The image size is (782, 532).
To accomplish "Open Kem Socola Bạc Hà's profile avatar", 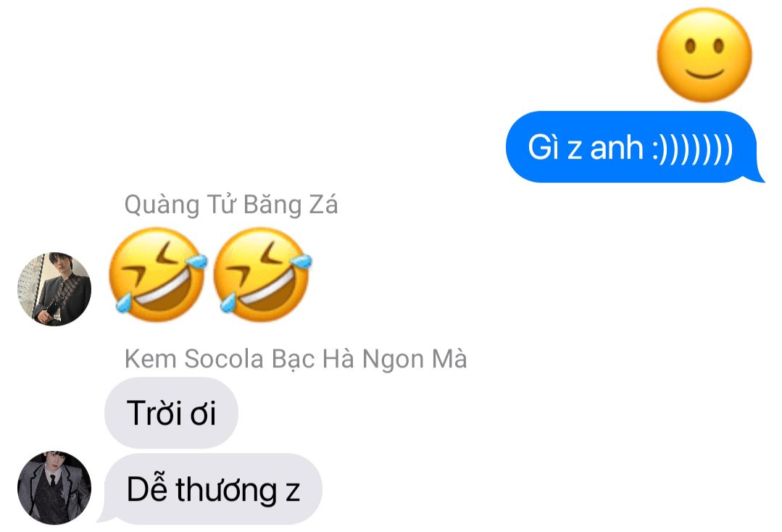I will click(x=54, y=488).
